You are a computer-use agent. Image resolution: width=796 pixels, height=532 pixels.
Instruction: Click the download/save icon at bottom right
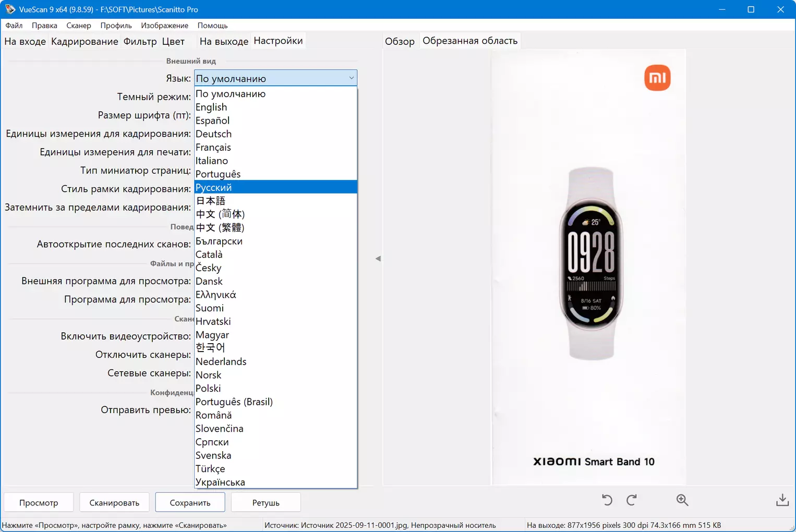(x=782, y=500)
